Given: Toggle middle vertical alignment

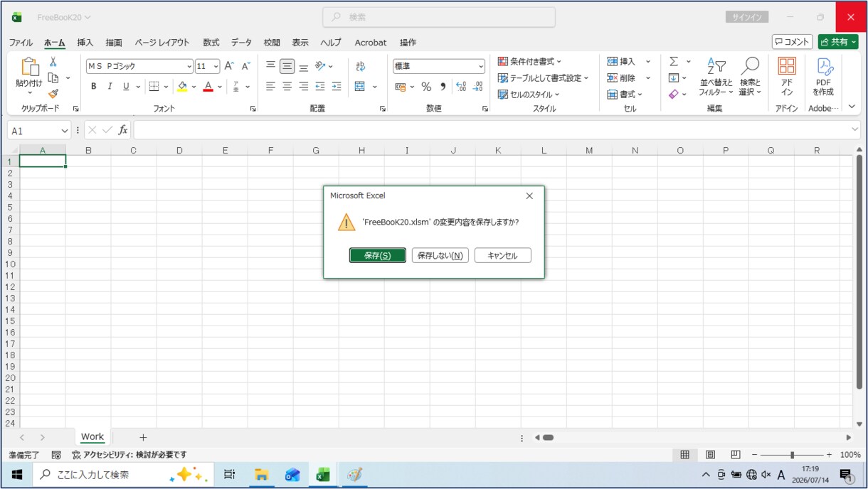Looking at the screenshot, I should click(287, 66).
